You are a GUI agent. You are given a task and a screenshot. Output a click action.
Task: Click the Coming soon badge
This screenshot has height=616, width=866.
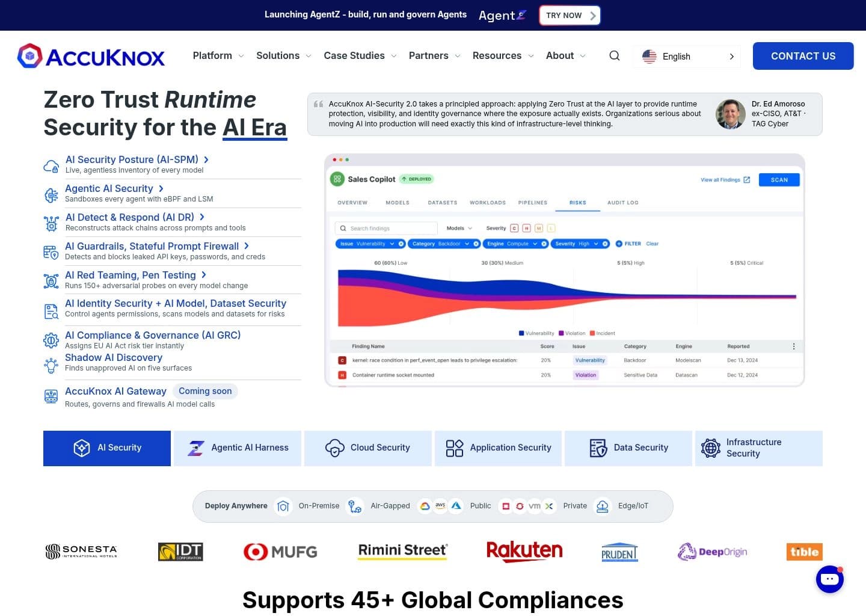(x=205, y=391)
